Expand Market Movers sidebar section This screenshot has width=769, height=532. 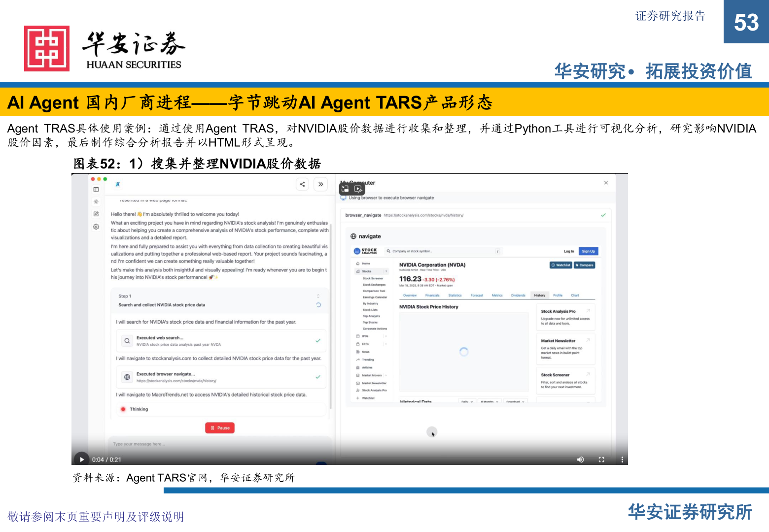tap(386, 375)
